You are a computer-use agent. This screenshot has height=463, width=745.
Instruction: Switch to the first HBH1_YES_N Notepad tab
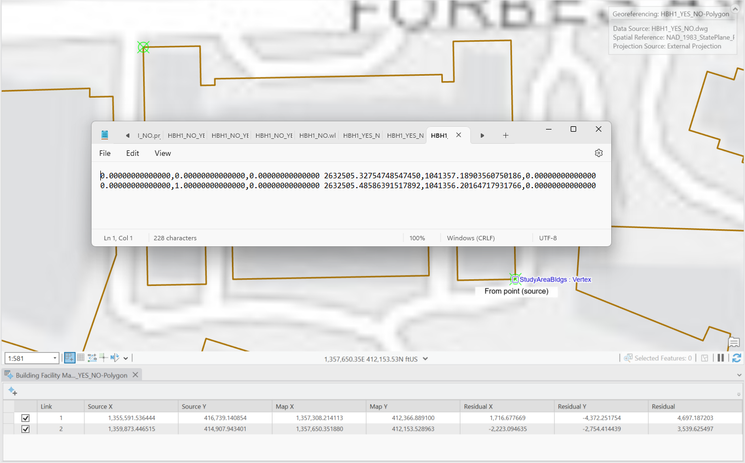pyautogui.click(x=361, y=135)
